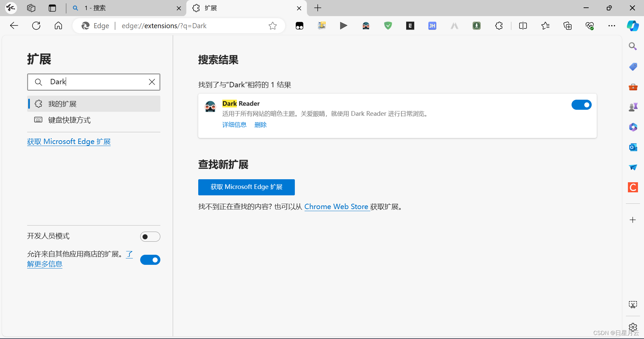Open 了解更多信息 link about other stores
Image resolution: width=644 pixels, height=339 pixels.
click(x=45, y=264)
